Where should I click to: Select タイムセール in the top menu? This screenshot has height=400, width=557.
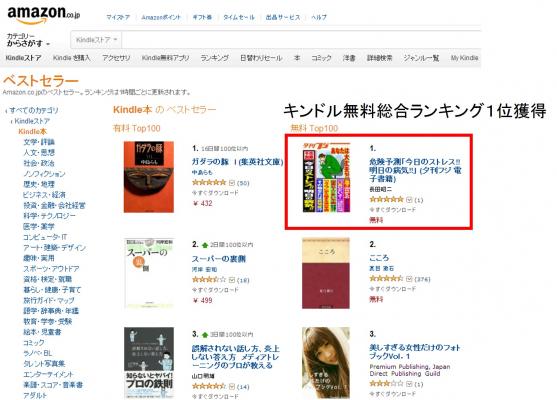[239, 17]
